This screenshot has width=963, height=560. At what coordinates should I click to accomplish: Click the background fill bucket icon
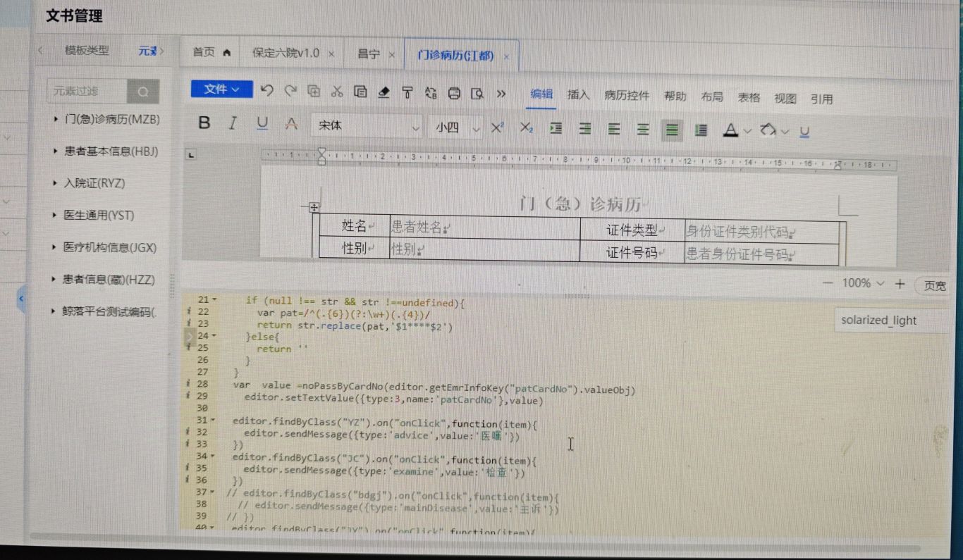click(768, 131)
